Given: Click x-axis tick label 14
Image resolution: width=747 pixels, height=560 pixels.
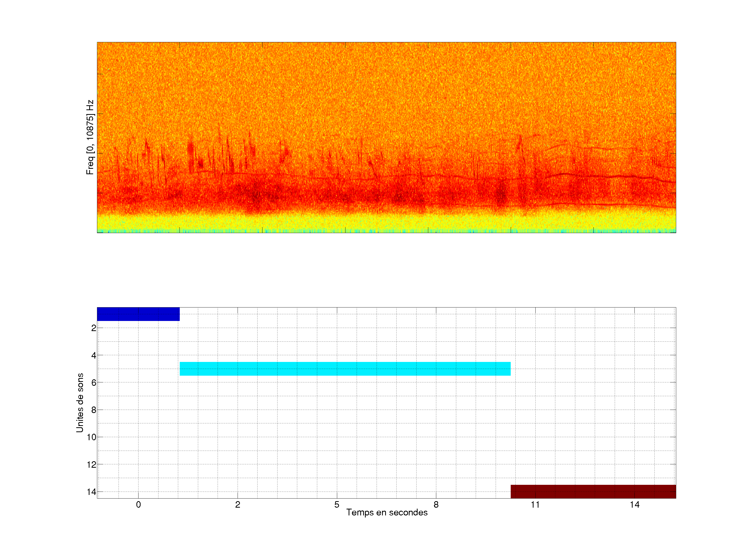Looking at the screenshot, I should pos(634,505).
